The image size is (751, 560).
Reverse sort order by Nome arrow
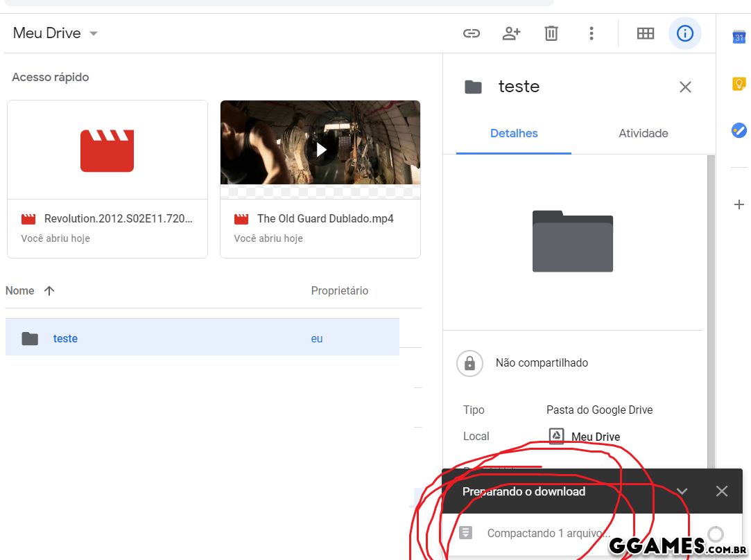click(49, 291)
